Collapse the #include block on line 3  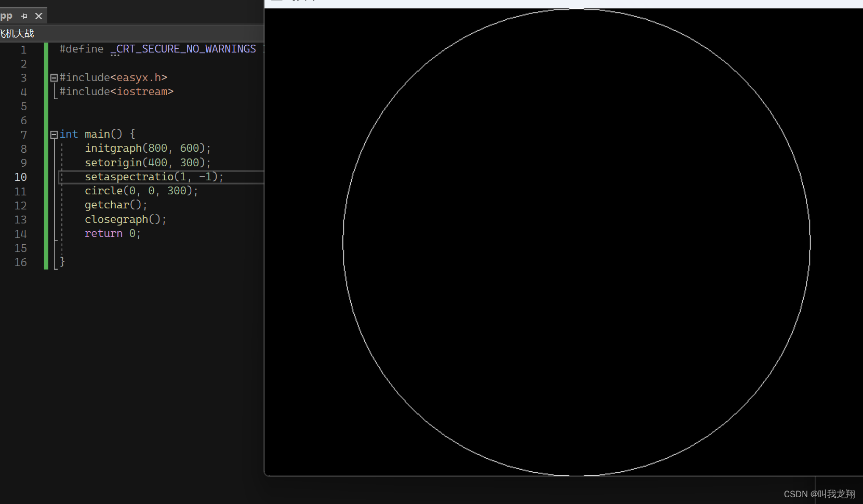coord(54,78)
